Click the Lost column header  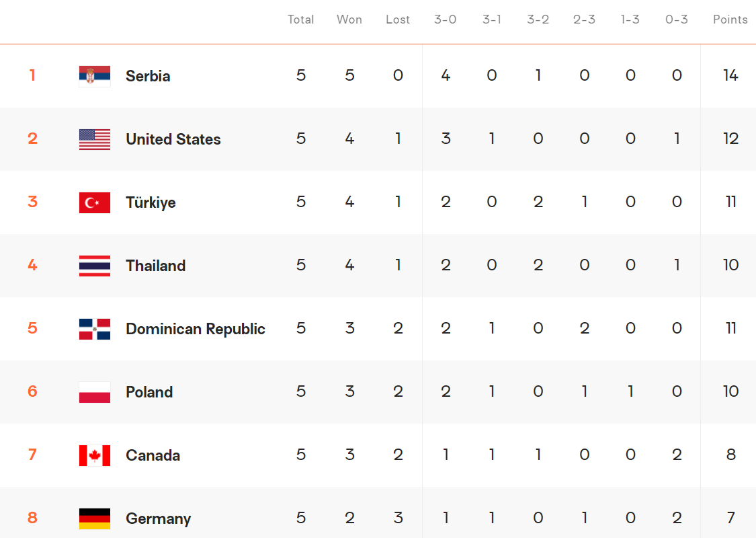pos(397,20)
